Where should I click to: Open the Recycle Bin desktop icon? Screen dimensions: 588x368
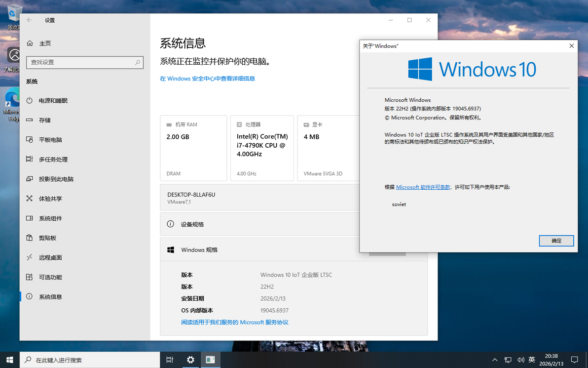(13, 17)
